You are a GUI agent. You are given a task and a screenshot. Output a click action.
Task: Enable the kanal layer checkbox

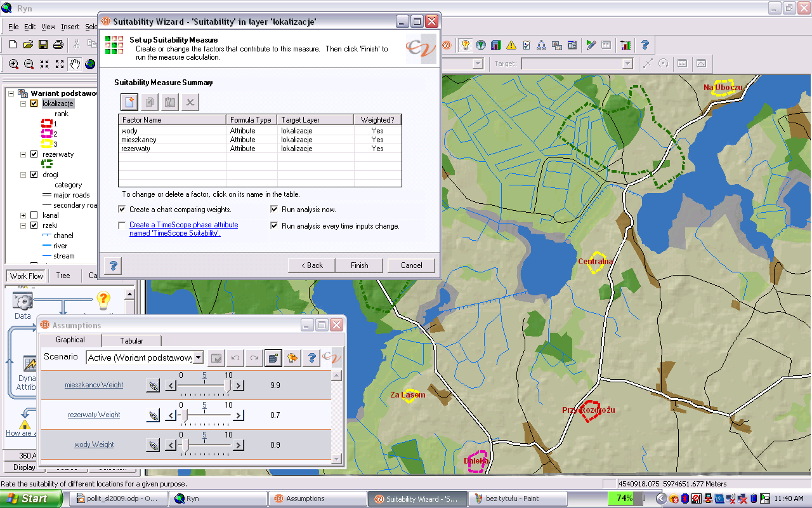(x=34, y=215)
